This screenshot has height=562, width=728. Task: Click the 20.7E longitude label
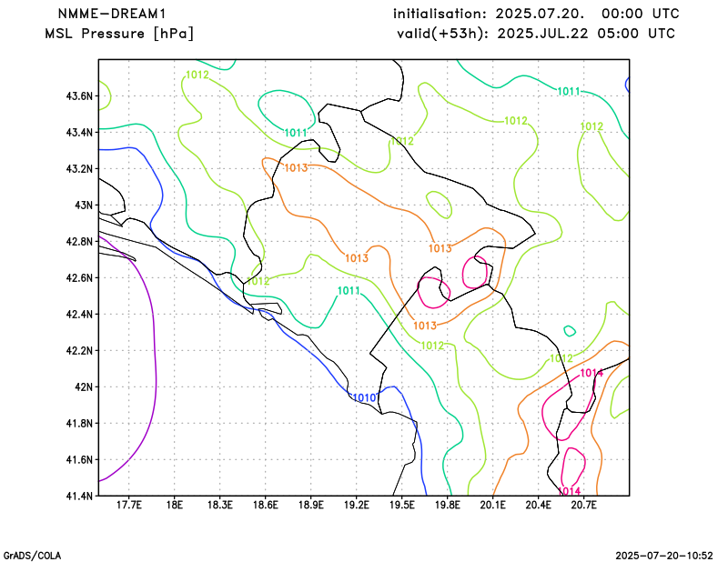coord(583,505)
